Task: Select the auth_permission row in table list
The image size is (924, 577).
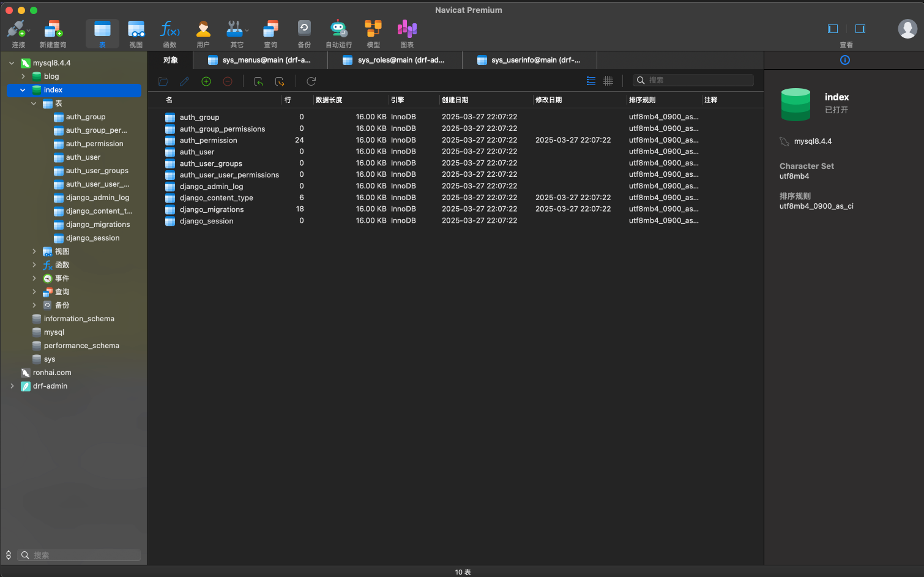Action: pyautogui.click(x=455, y=140)
